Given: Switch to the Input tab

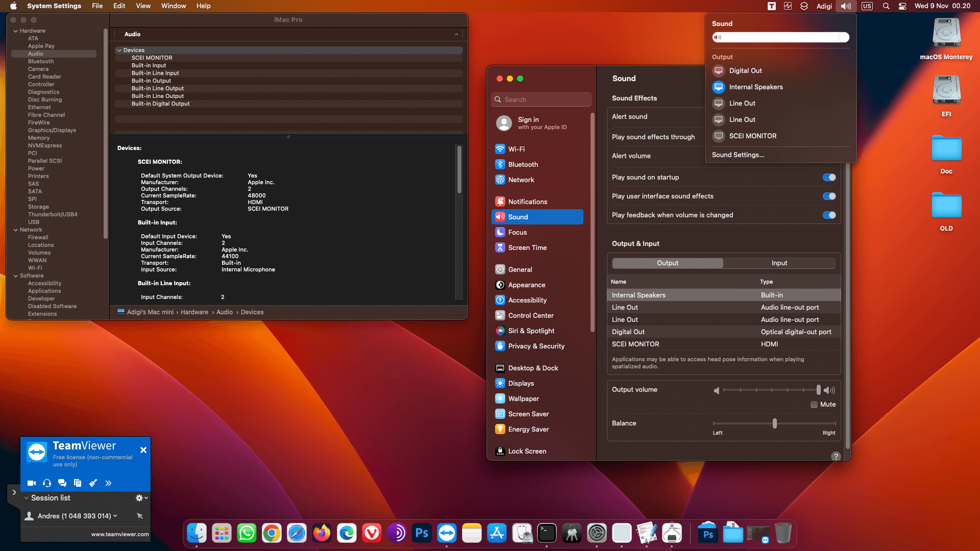Looking at the screenshot, I should pyautogui.click(x=779, y=263).
